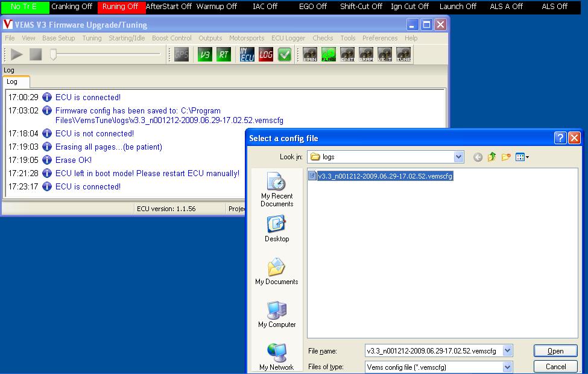Open the Outputs menu

point(210,38)
